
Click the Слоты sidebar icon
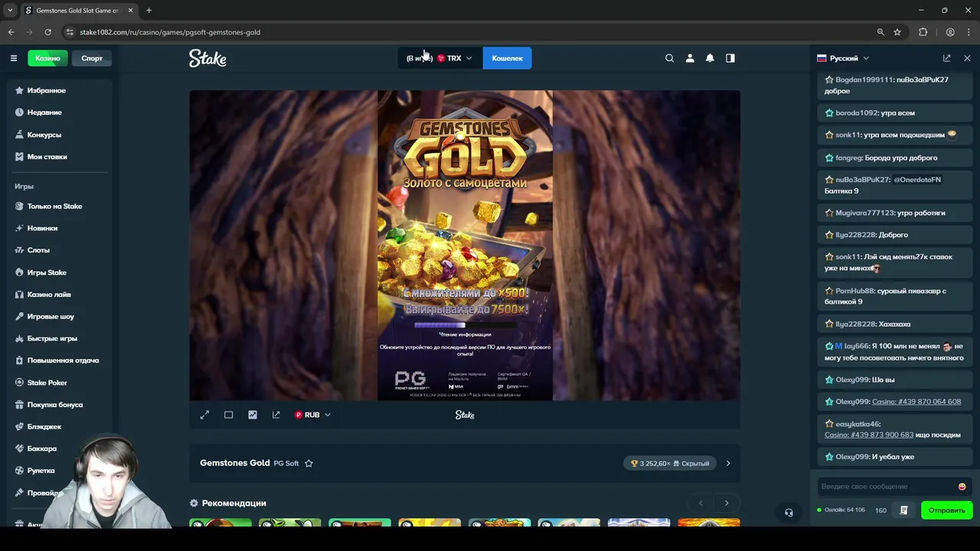click(19, 250)
